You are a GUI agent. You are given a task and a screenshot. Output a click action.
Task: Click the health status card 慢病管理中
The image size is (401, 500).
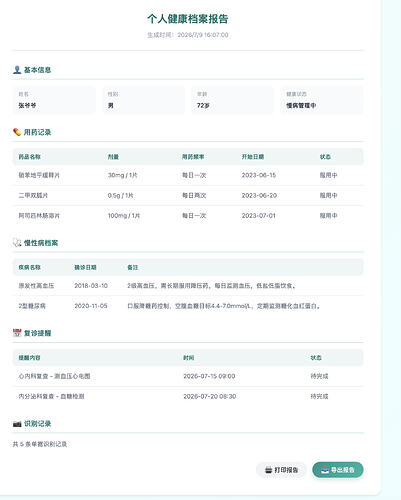point(322,100)
